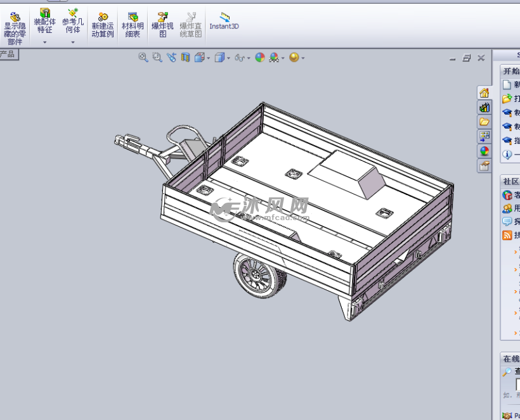Activate Zoom to Area tool
Image resolution: width=520 pixels, height=420 pixels.
157,58
